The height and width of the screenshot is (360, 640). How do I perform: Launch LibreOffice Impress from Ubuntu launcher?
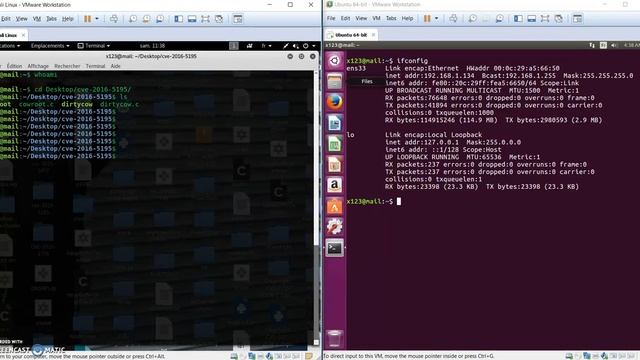coord(334,164)
